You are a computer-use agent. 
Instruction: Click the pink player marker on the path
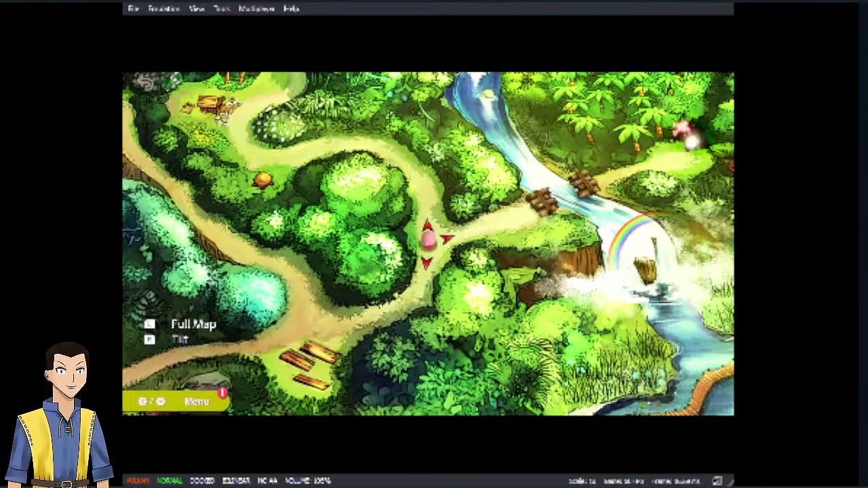click(428, 239)
